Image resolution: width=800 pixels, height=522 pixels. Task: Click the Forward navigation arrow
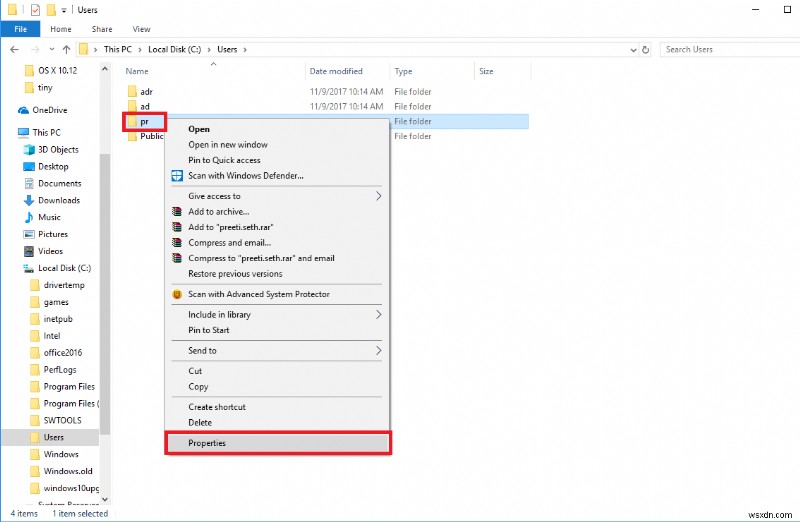point(35,49)
